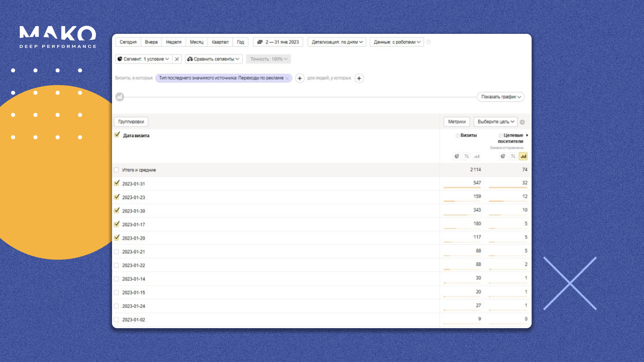
Task: Click the Метрики button
Action: pos(457,122)
